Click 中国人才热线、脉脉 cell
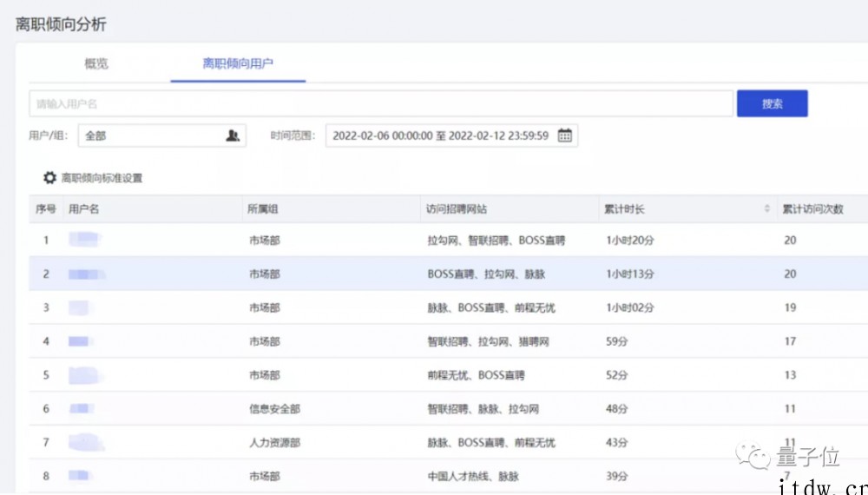This screenshot has width=868, height=495. coord(473,476)
